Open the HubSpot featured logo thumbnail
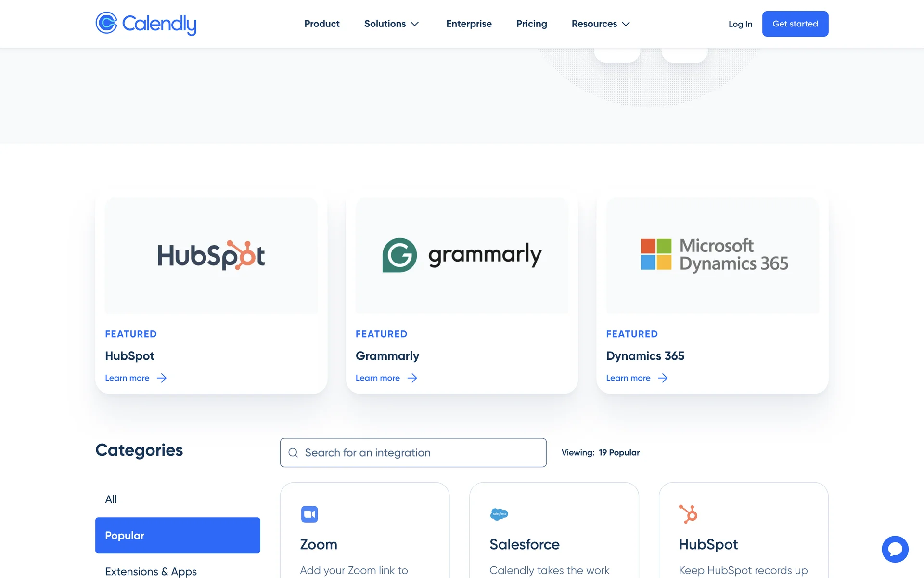 (x=211, y=256)
